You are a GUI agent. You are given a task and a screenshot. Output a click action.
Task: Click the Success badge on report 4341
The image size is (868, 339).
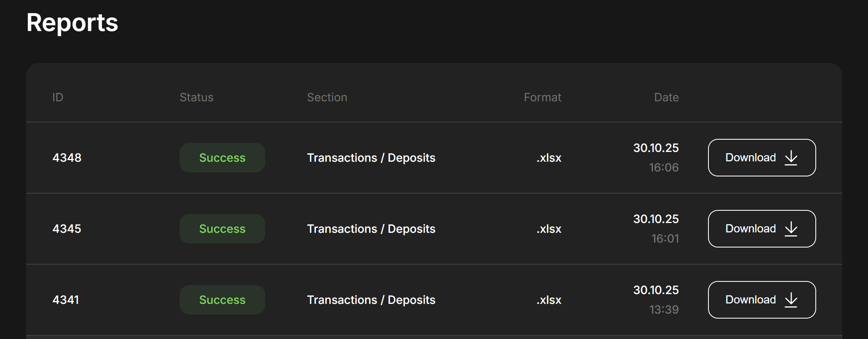[x=222, y=300]
